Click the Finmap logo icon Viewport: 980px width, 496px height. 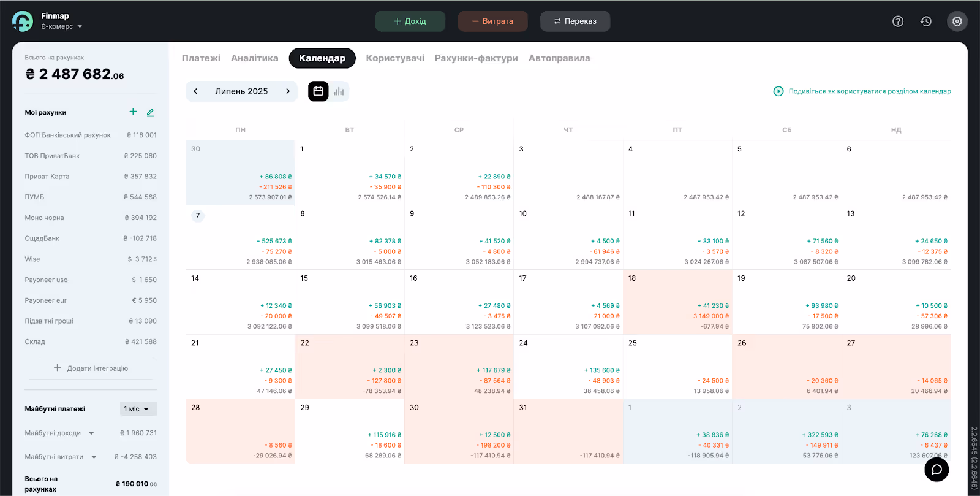[23, 21]
